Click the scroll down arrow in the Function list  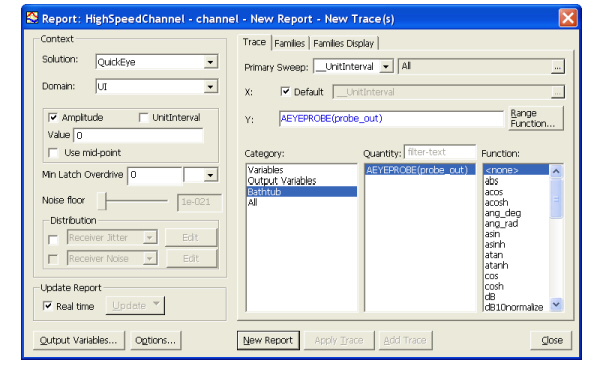(556, 305)
